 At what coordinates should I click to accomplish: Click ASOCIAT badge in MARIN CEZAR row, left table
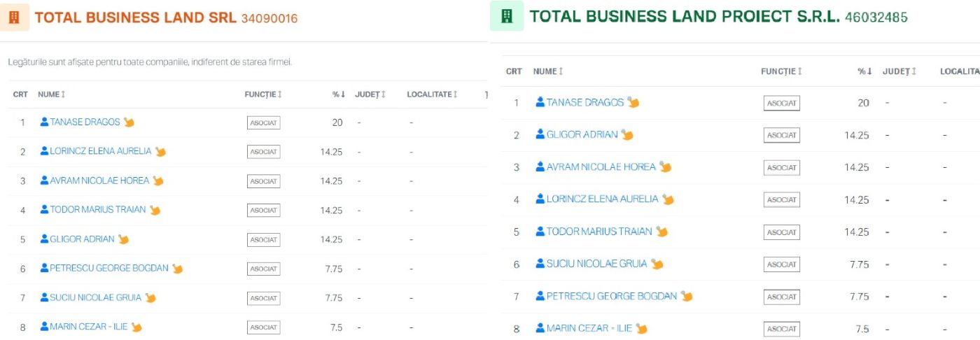(264, 327)
